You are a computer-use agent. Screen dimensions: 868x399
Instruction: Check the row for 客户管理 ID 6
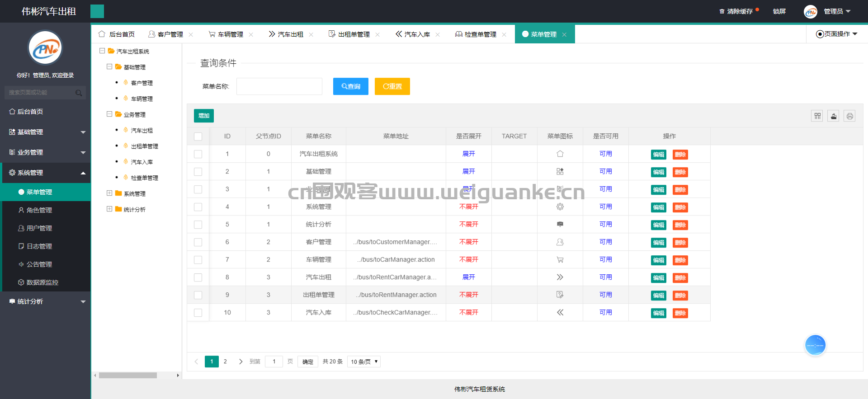(x=198, y=242)
